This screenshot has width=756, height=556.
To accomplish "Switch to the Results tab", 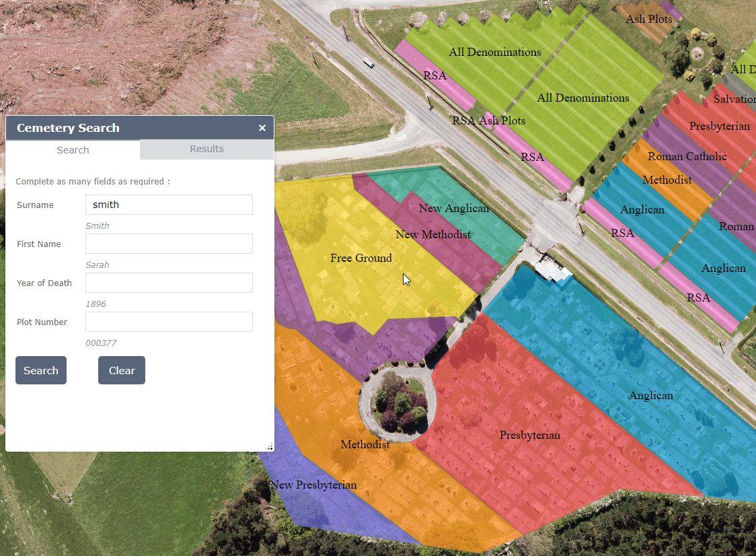I will click(206, 149).
